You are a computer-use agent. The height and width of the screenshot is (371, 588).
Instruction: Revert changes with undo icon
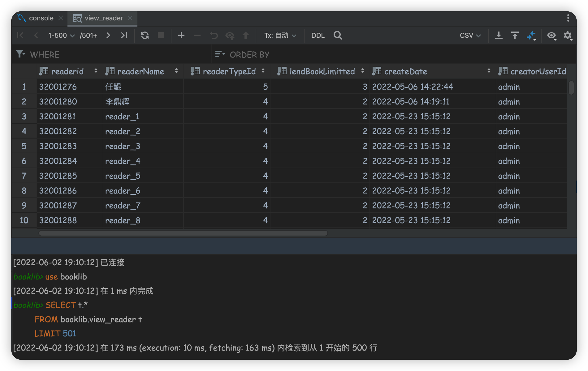pyautogui.click(x=214, y=35)
